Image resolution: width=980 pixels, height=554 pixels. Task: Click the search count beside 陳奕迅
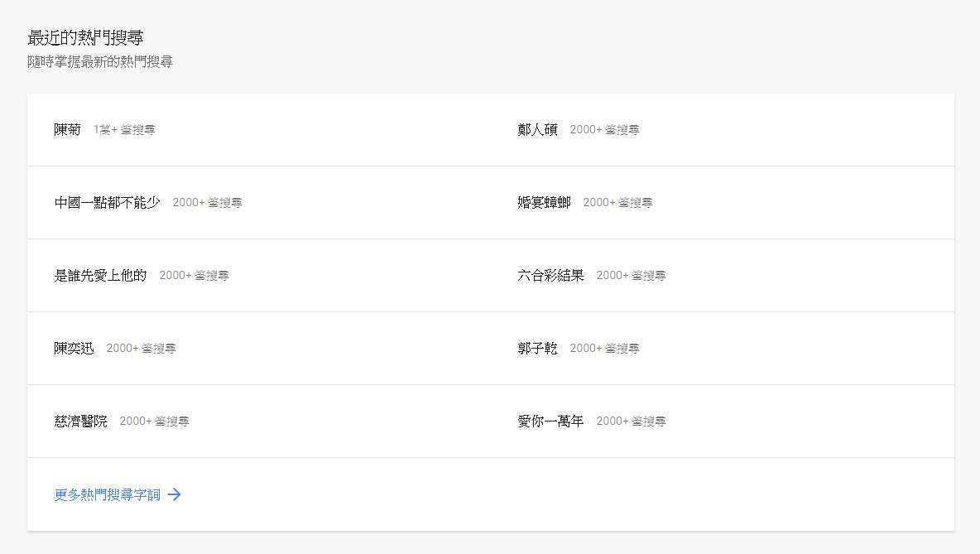pyautogui.click(x=141, y=349)
